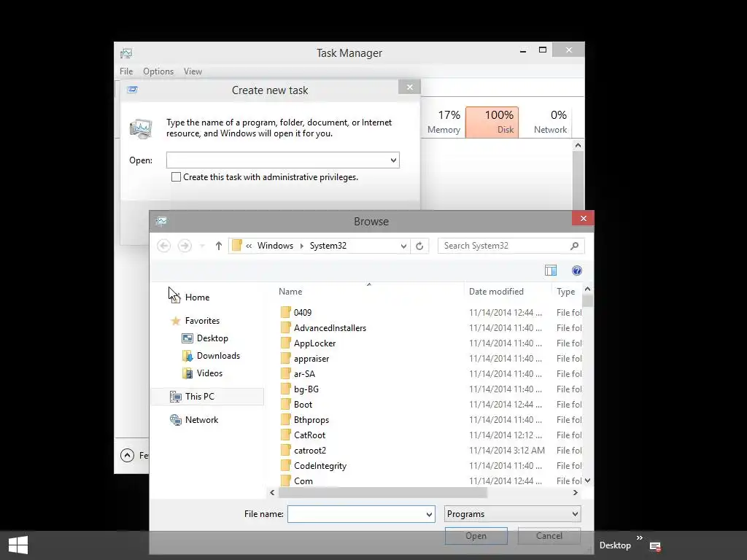Expand Desktop toolbar chevron in taskbar
Image resolution: width=747 pixels, height=560 pixels.
[x=639, y=537]
